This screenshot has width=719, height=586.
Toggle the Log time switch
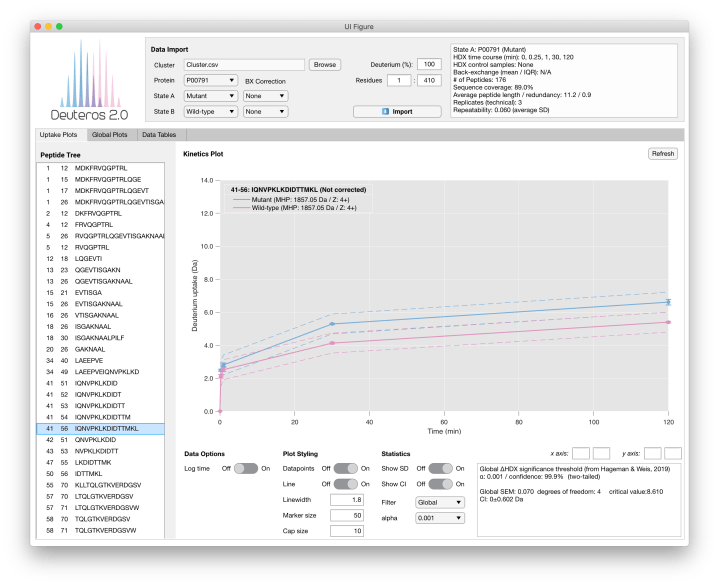(245, 468)
